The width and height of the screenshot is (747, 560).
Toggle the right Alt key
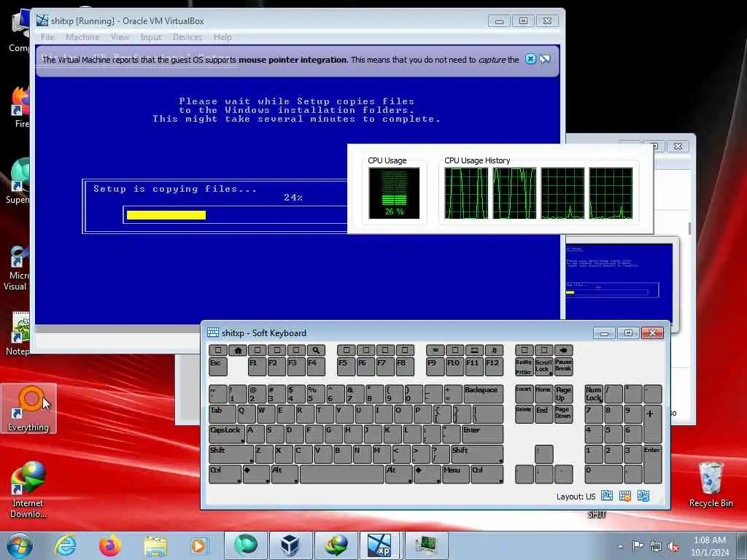click(399, 474)
